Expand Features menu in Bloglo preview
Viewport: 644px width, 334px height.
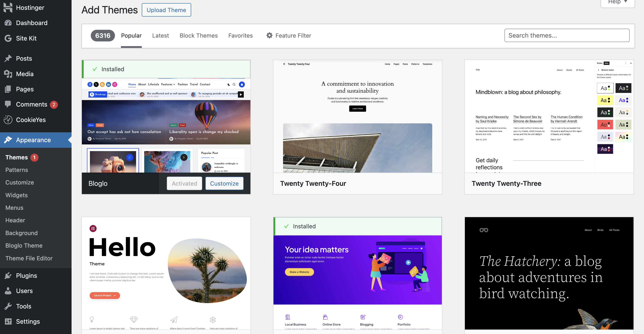pos(168,85)
